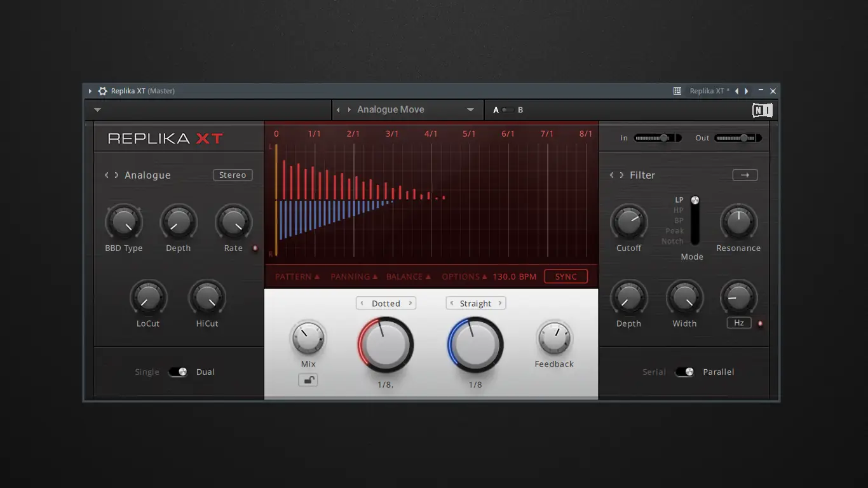Go to next preset in title bar
868x488 pixels.
point(747,91)
